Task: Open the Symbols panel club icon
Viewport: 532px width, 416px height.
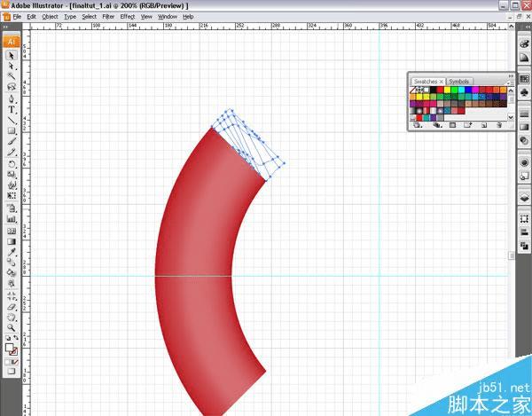Action: click(x=524, y=92)
